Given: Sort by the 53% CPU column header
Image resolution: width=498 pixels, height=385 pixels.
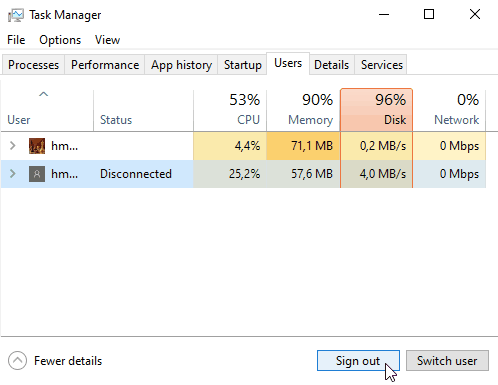Looking at the screenshot, I should [x=230, y=111].
